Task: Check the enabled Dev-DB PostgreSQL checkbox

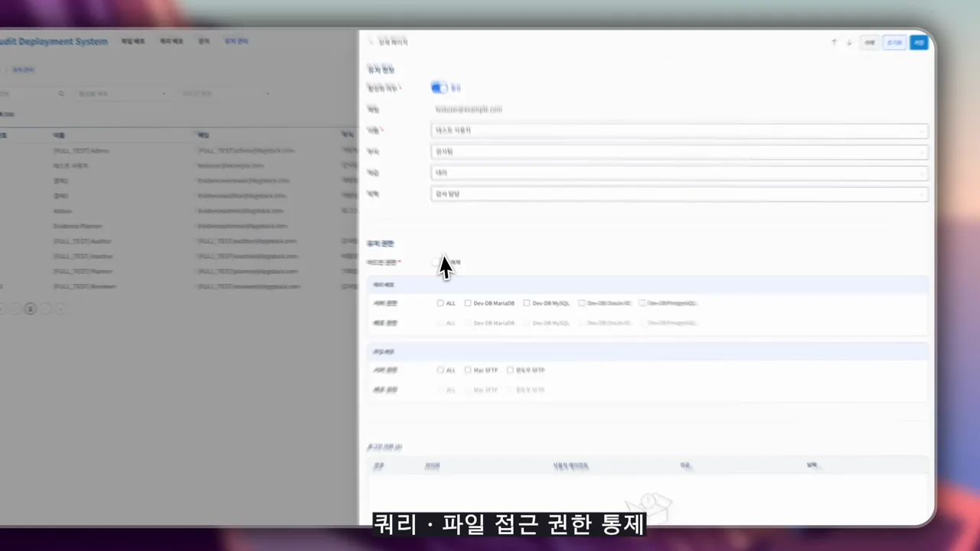Action: coord(642,303)
